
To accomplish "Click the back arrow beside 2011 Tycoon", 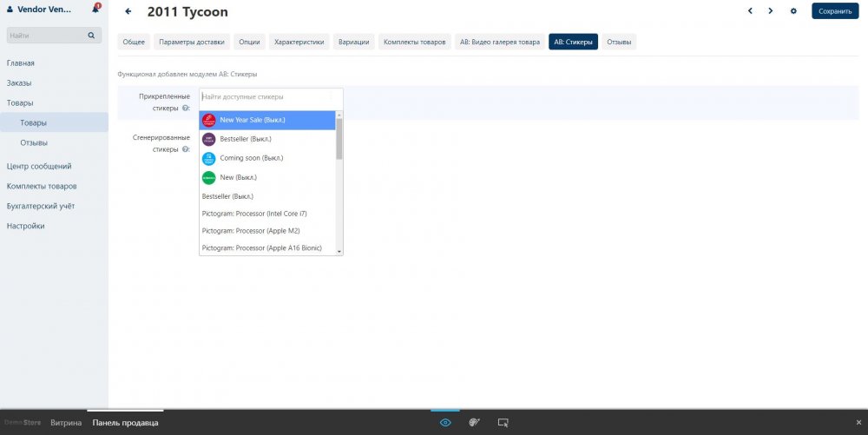I will click(x=128, y=11).
